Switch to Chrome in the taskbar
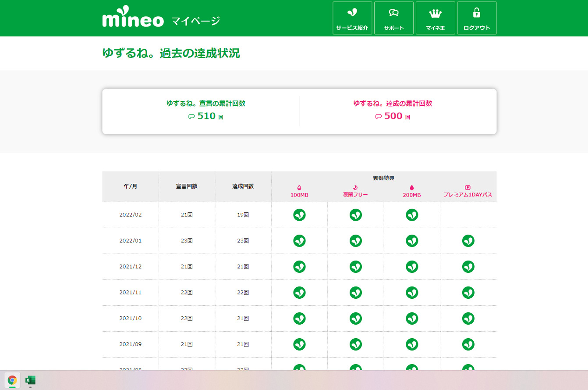Screen dimensions: 588x390 (x=12, y=380)
